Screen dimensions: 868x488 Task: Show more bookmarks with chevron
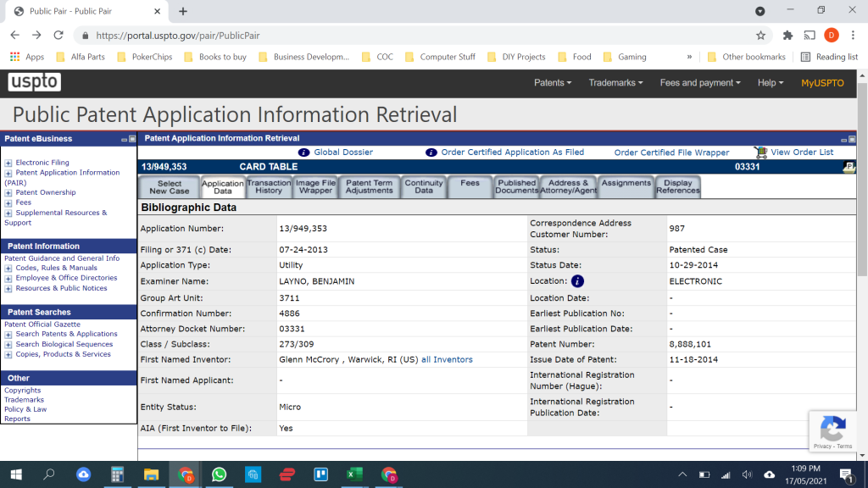click(689, 57)
